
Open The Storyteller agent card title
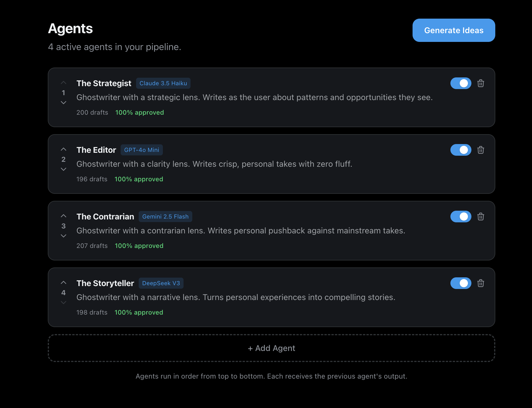[x=105, y=283]
